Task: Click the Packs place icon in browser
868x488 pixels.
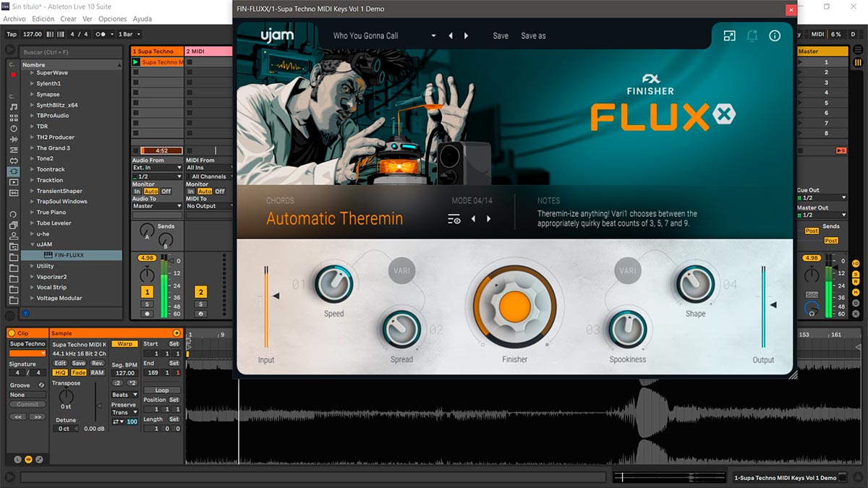Action: [x=14, y=225]
